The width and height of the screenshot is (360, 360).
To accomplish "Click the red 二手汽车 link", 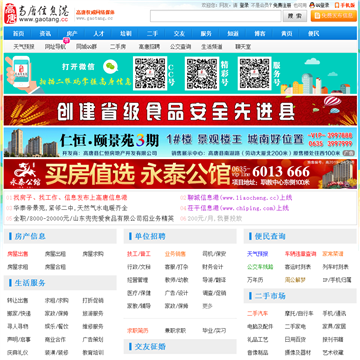I will 258,314.
